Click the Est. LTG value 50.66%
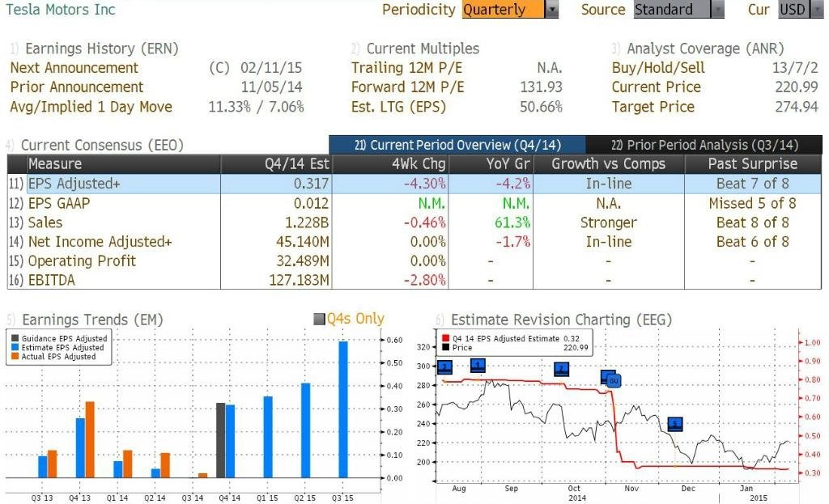 click(x=541, y=107)
